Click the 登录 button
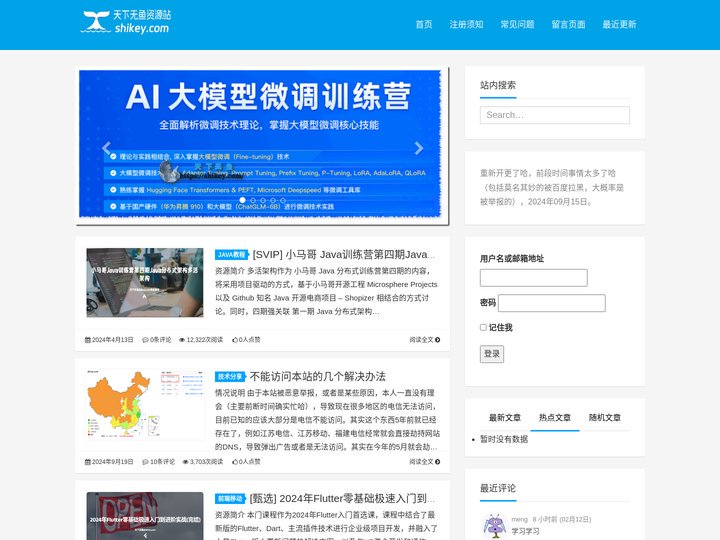720x540 pixels. pyautogui.click(x=492, y=354)
